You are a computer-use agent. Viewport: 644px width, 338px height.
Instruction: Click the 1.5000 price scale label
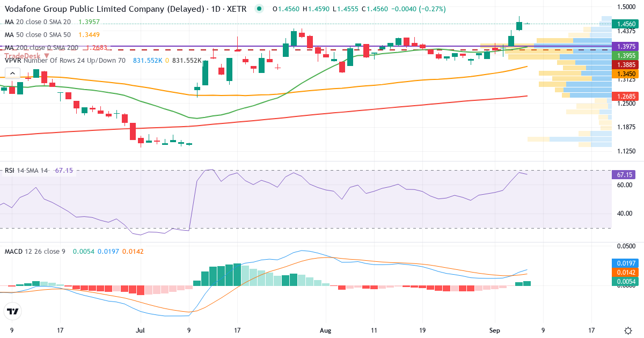tap(626, 7)
